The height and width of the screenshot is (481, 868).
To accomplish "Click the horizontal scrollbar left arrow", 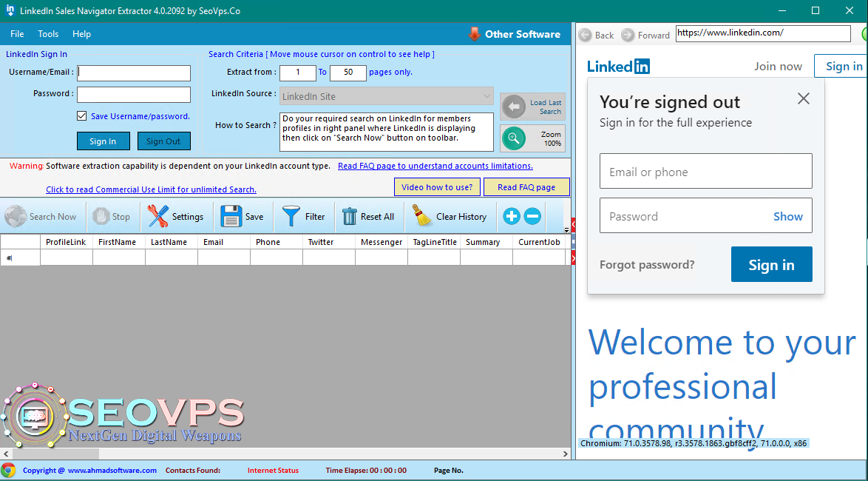I will [x=6, y=454].
